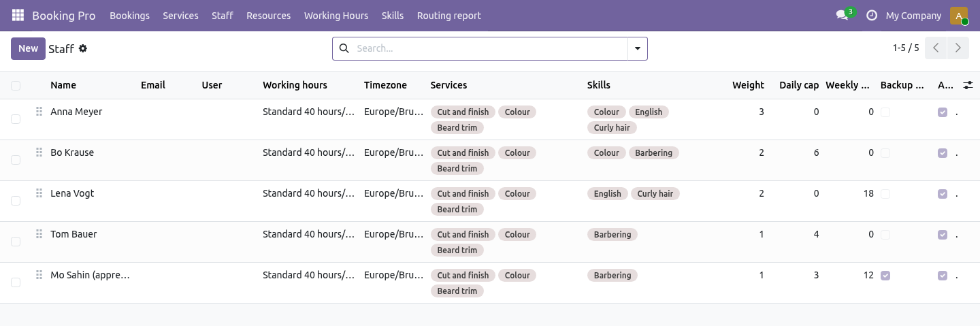Open the My Company switcher
Screen dimensions: 980x326
click(x=913, y=15)
